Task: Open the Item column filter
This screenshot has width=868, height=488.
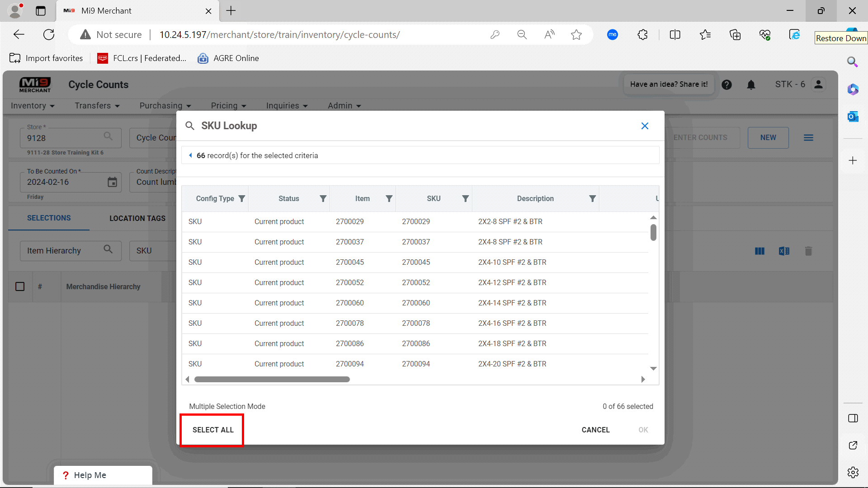Action: pos(389,199)
